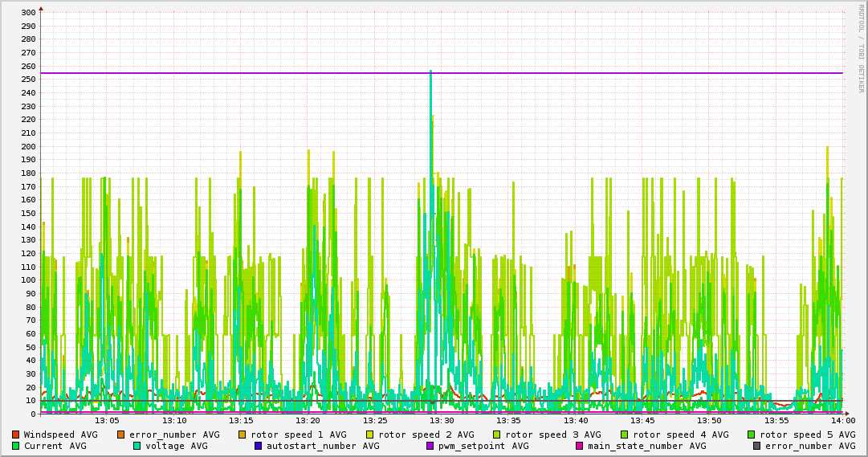Select the rotor speed 3 AVG color box
The height and width of the screenshot is (457, 868).
coord(497,435)
